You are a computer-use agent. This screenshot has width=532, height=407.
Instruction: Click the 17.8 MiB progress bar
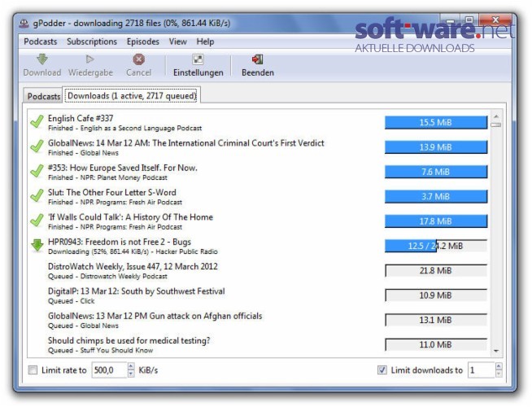tap(436, 221)
